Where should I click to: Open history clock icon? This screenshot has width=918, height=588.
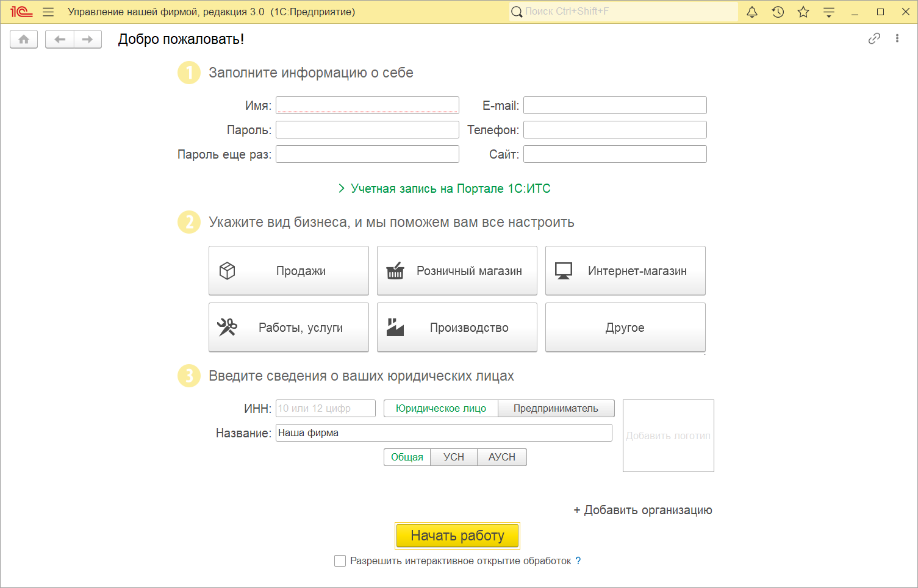[x=778, y=12]
